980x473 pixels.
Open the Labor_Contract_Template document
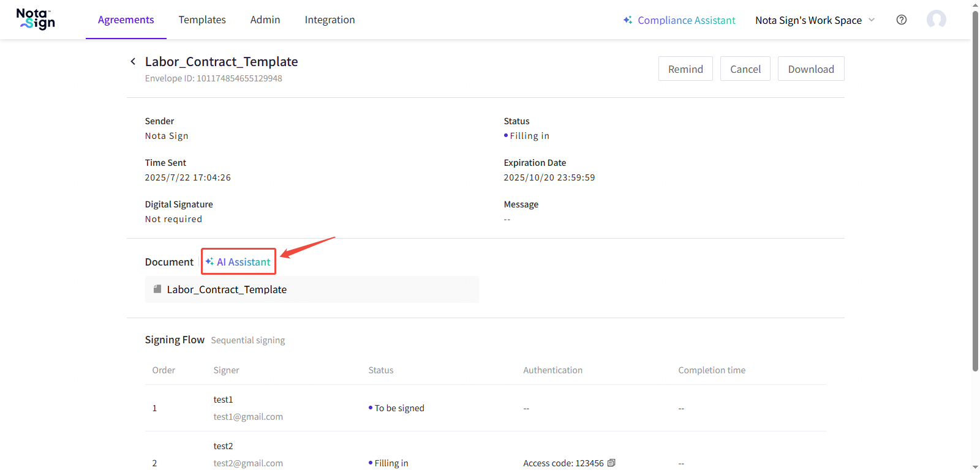(227, 289)
